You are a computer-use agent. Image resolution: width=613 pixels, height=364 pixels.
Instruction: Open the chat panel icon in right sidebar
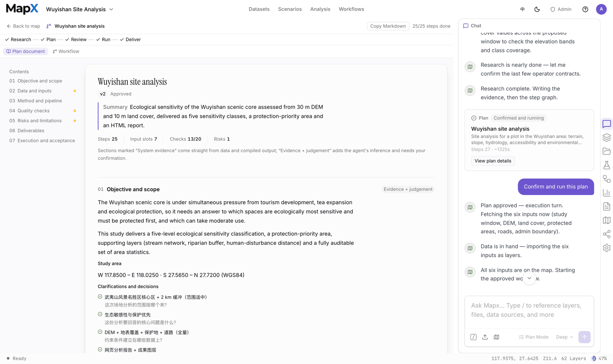click(607, 124)
